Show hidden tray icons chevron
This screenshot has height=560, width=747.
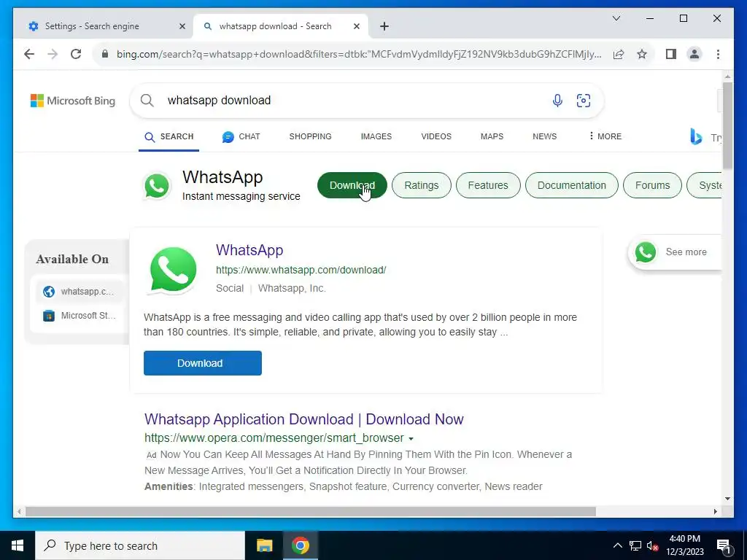(x=617, y=545)
